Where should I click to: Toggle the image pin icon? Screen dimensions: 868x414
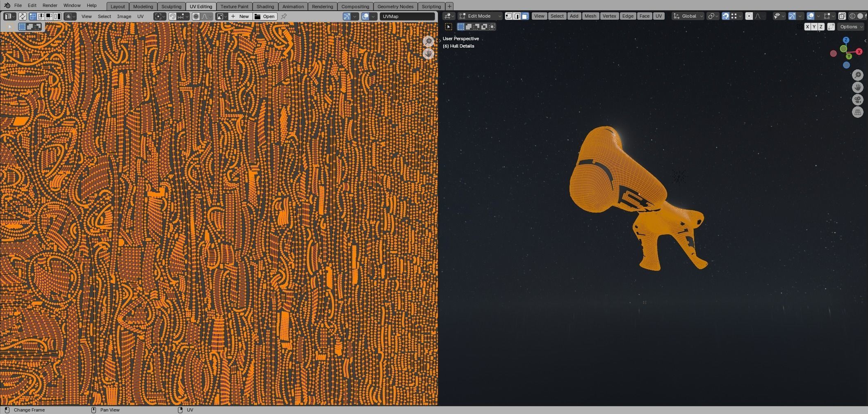[284, 16]
